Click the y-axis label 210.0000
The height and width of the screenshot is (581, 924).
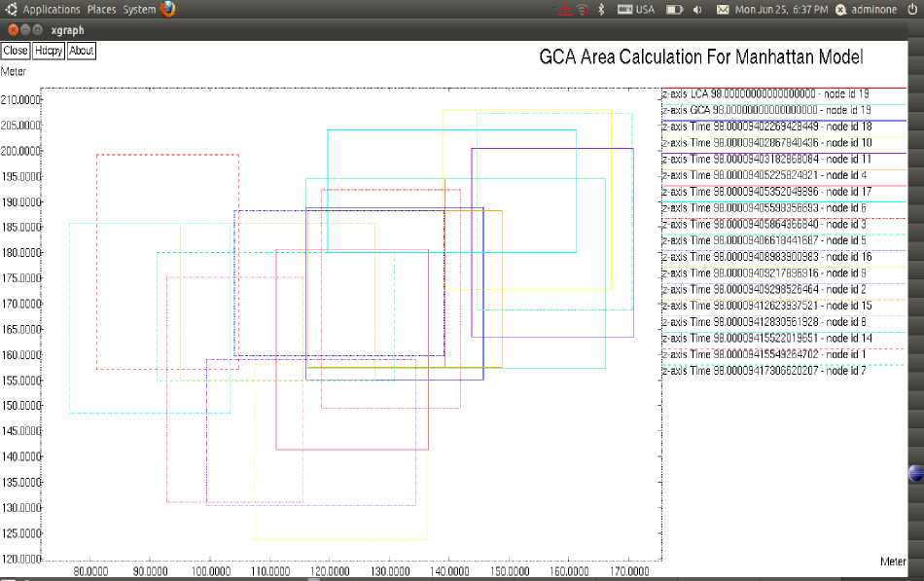tap(20, 99)
